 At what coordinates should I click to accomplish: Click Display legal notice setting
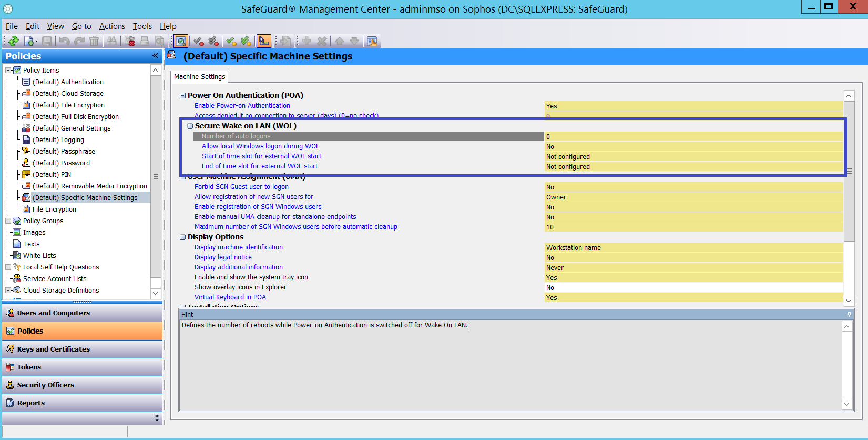[223, 257]
